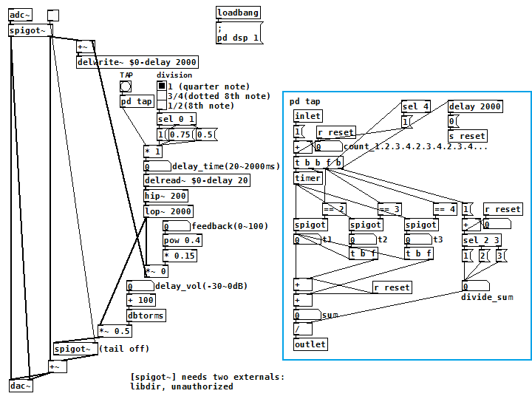Select the dac~ object

(21, 386)
